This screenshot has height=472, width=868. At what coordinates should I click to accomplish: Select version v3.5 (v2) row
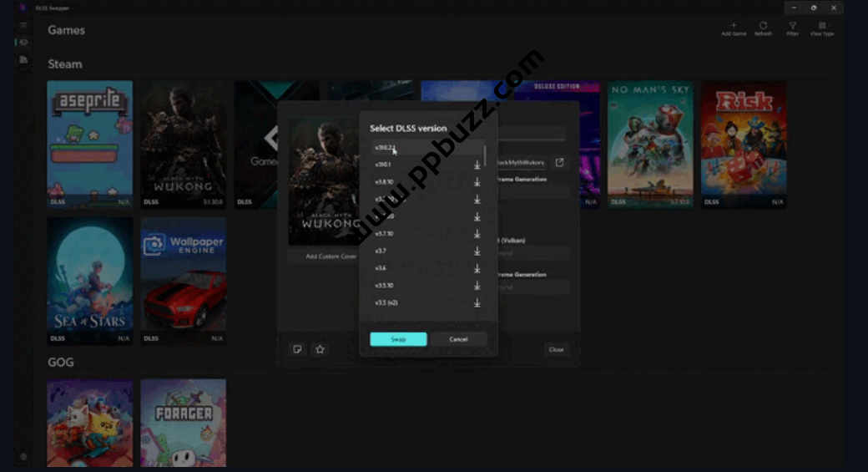tap(427, 302)
